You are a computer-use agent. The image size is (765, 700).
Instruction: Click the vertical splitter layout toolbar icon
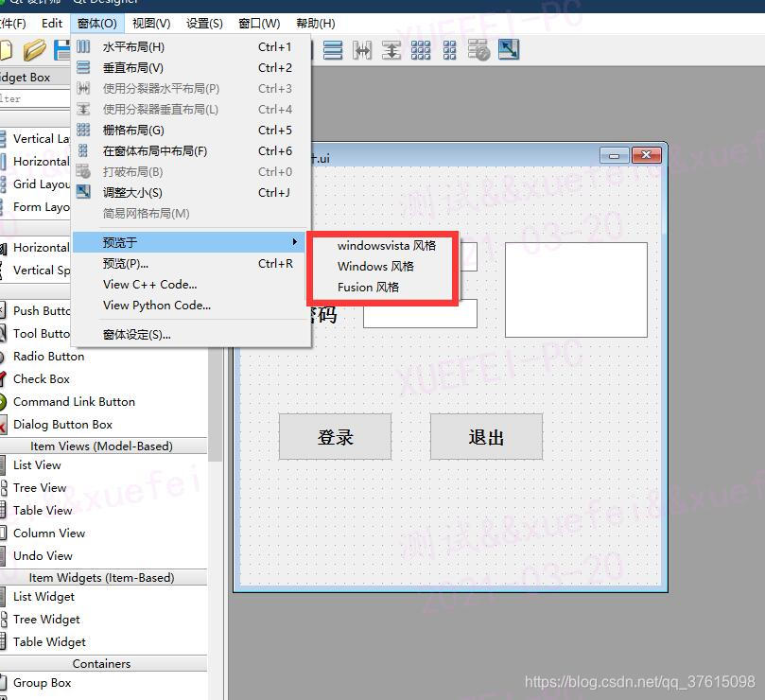click(x=391, y=50)
